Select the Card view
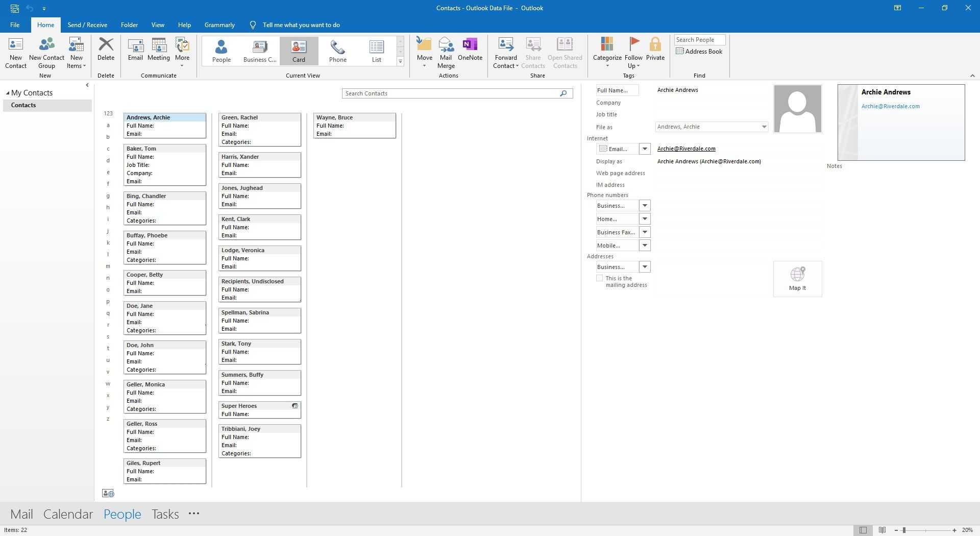The height and width of the screenshot is (536, 980). 299,51
